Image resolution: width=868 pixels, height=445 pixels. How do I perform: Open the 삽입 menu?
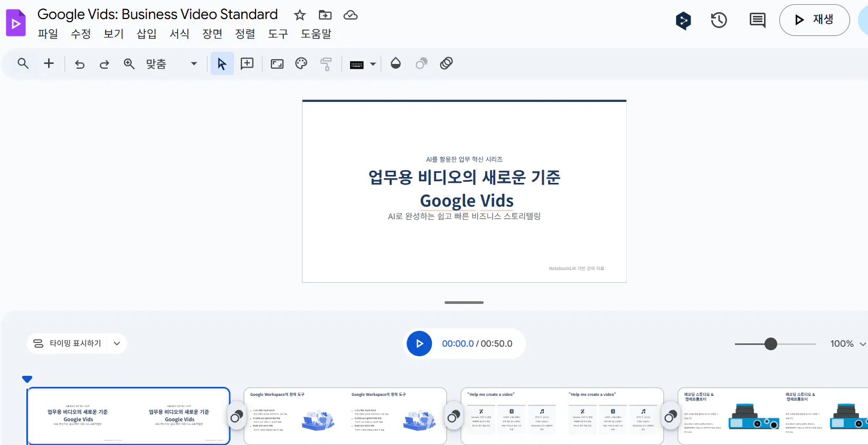[x=146, y=34]
